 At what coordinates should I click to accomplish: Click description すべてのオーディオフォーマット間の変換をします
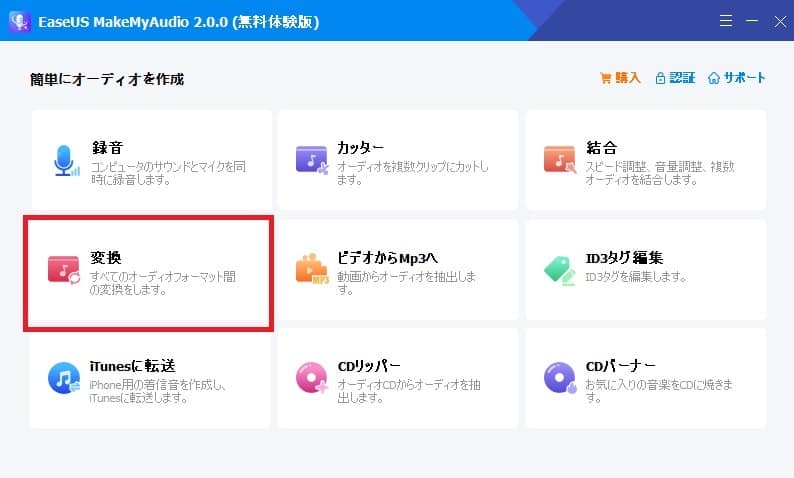tap(163, 283)
